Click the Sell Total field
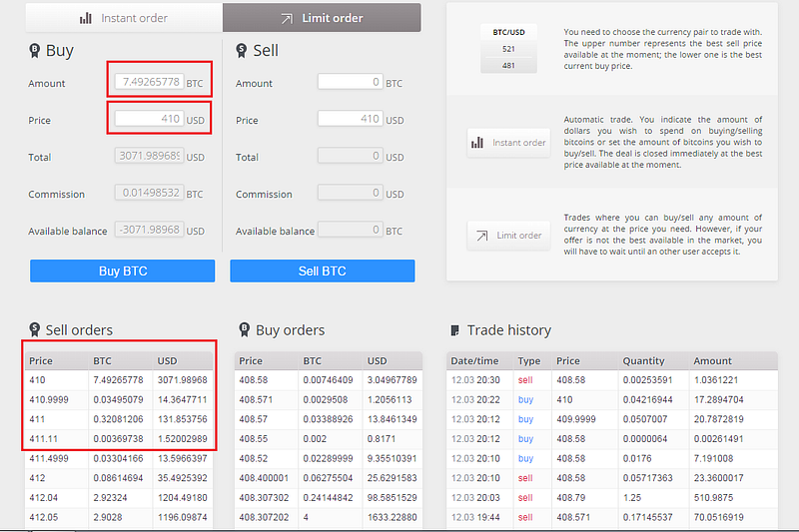The height and width of the screenshot is (532, 799). (351, 156)
